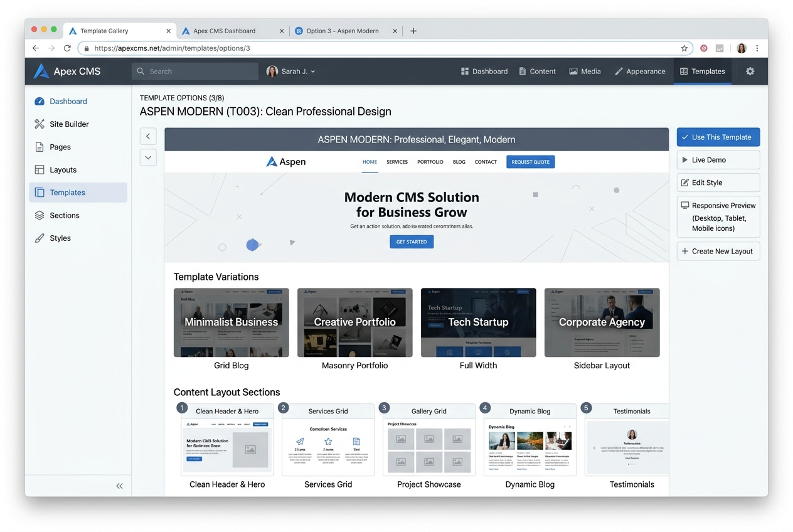Click the Apex CMS logo icon
This screenshot has height=532, width=793.
[41, 71]
